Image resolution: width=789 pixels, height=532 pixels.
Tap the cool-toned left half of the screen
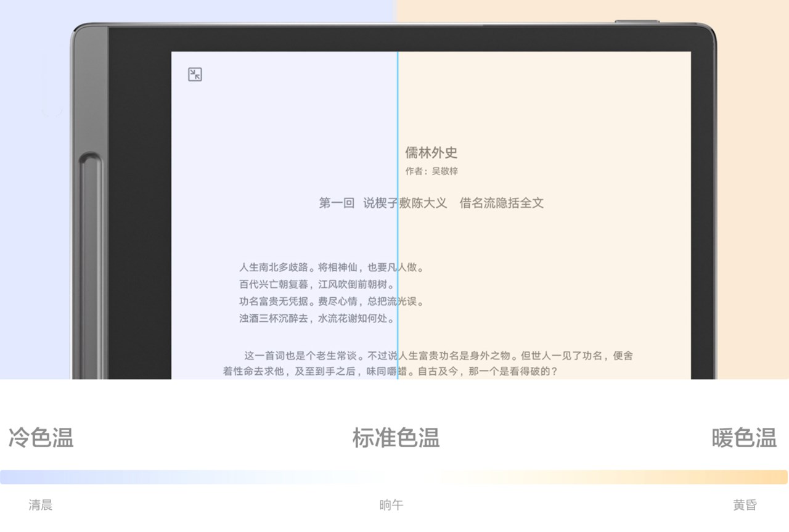tap(277, 123)
